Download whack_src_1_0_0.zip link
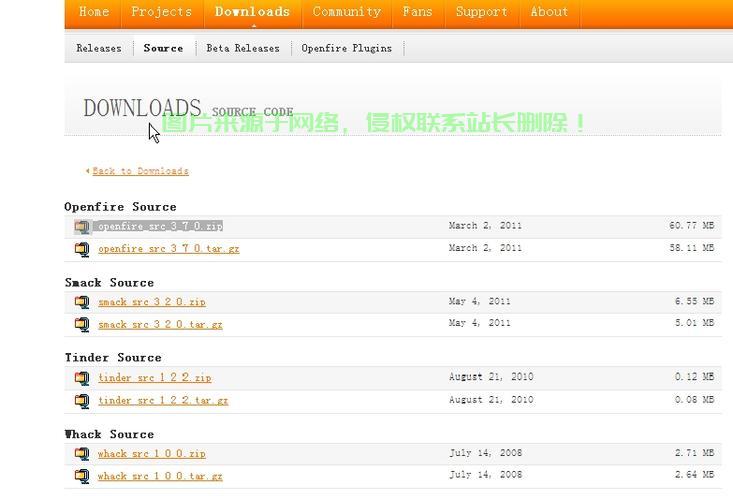The image size is (733, 500). tap(152, 453)
